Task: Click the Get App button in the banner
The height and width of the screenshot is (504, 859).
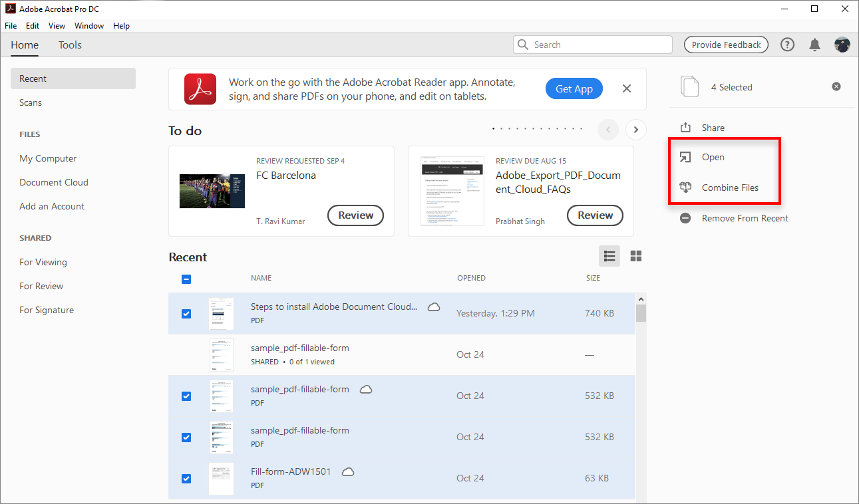Action: 574,88
